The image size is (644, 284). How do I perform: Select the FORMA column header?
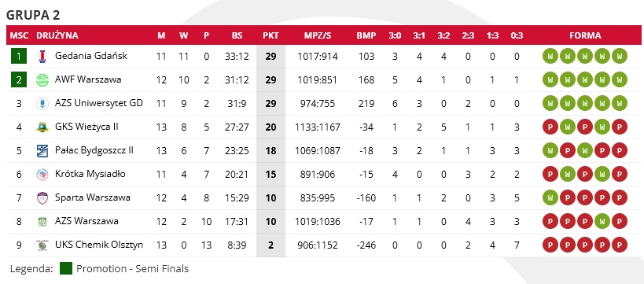click(585, 35)
